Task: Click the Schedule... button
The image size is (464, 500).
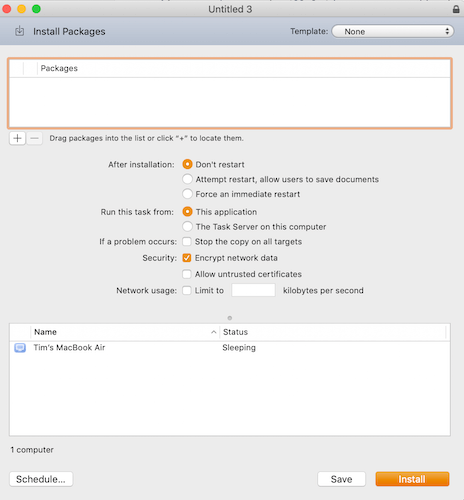Action: pyautogui.click(x=41, y=479)
